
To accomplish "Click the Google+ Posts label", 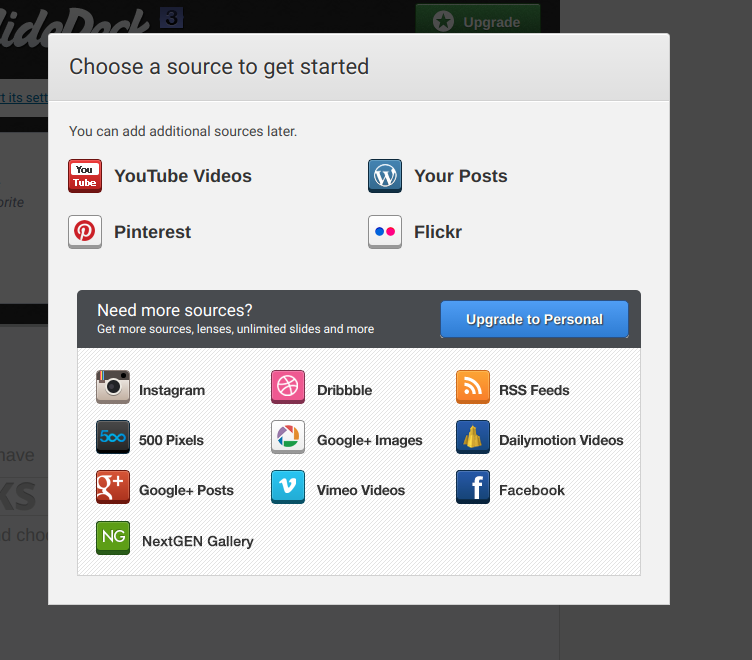I will coord(186,490).
